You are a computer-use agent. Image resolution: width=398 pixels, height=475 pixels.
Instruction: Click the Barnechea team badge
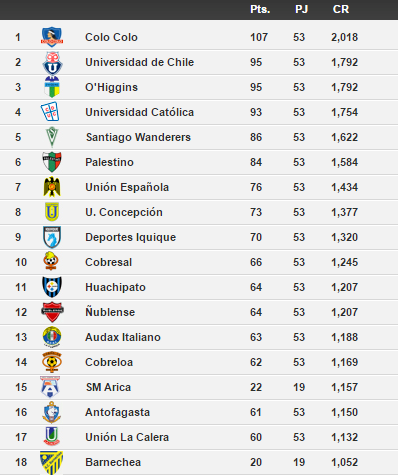(x=52, y=463)
